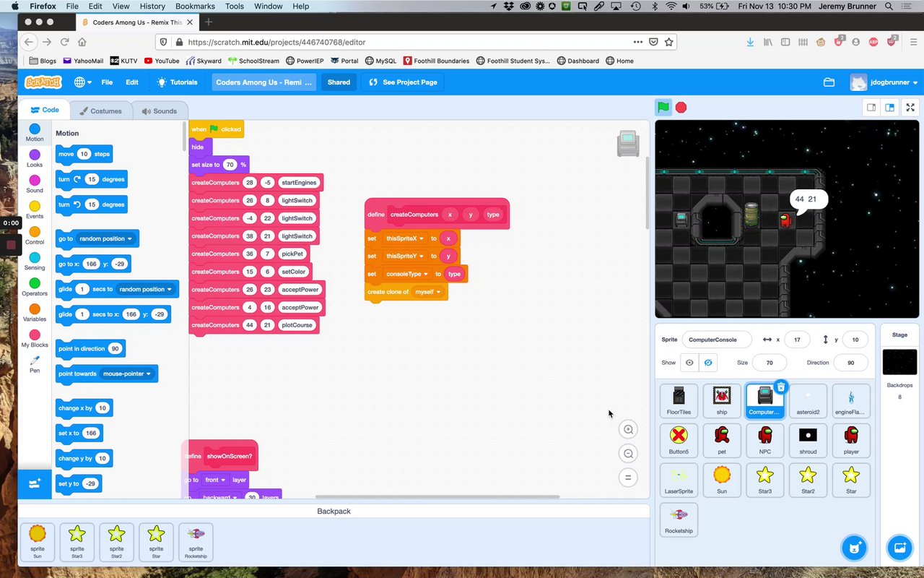Switch to the large stage layout

889,108
